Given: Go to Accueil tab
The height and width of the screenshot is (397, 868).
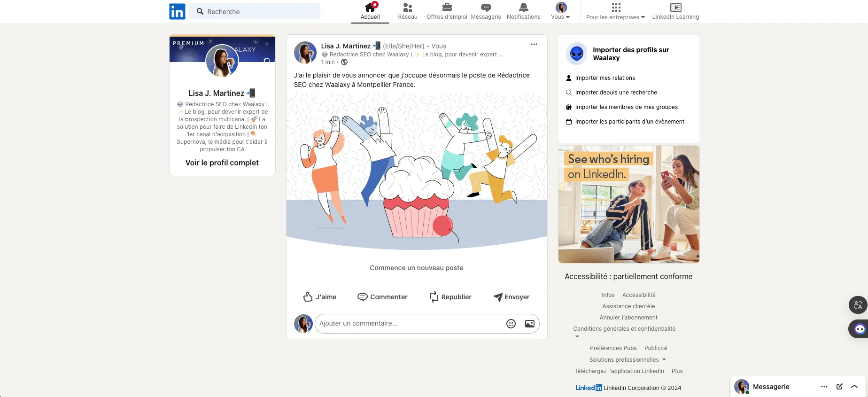Looking at the screenshot, I should point(370,11).
